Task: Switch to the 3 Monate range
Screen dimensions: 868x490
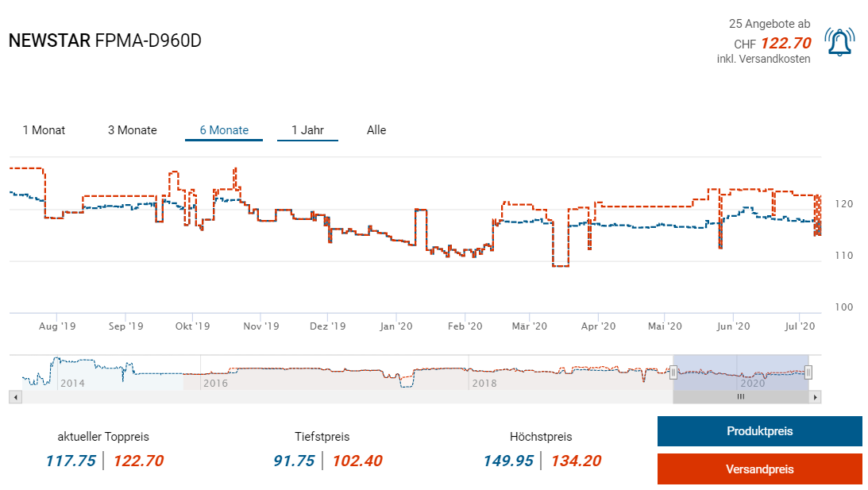Action: tap(133, 130)
